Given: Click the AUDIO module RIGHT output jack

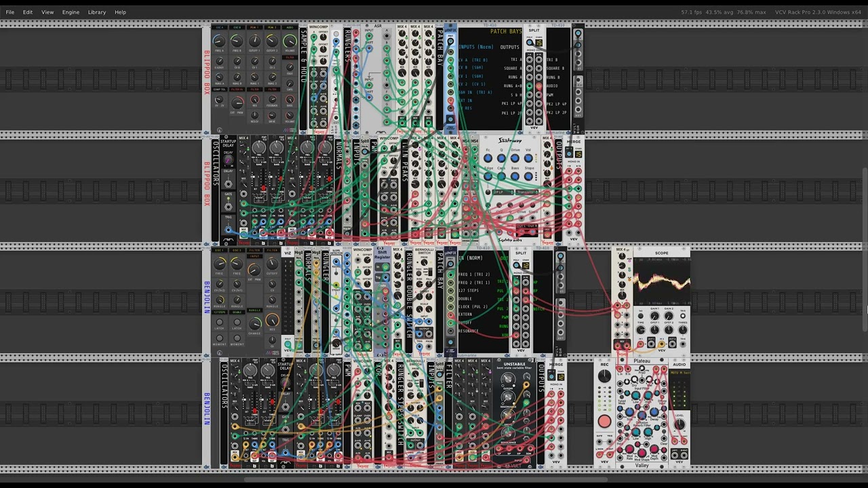Looking at the screenshot, I should click(684, 455).
